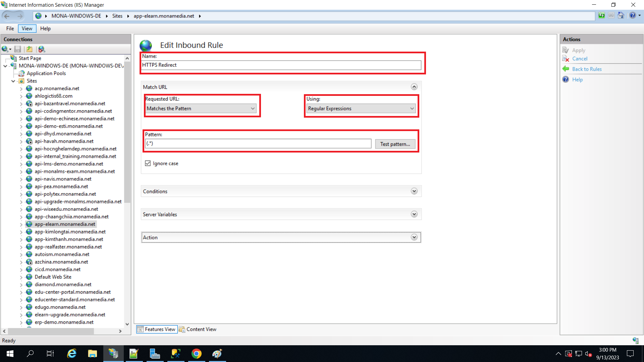Click the Up folder icon in Connections
This screenshot has height=362, width=644.
pyautogui.click(x=30, y=49)
